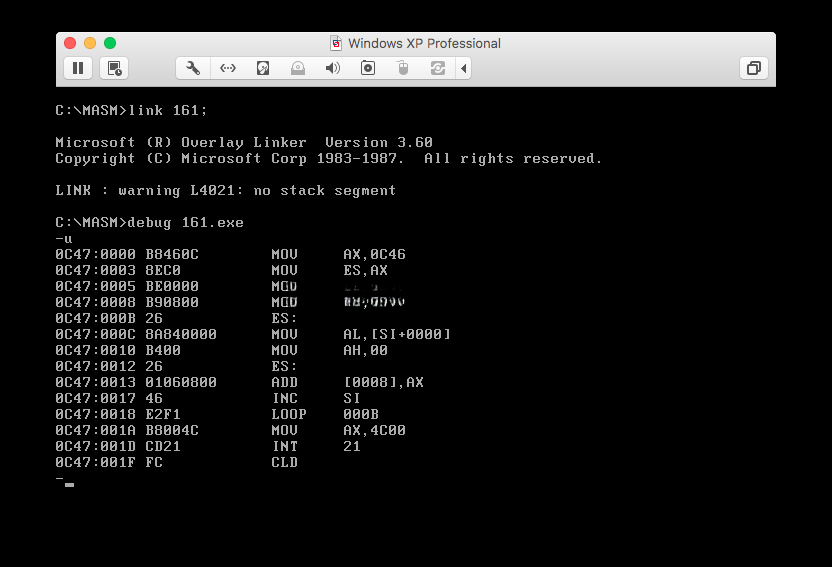The height and width of the screenshot is (567, 832).
Task: Take a snapshot of the VM
Action: 114,68
